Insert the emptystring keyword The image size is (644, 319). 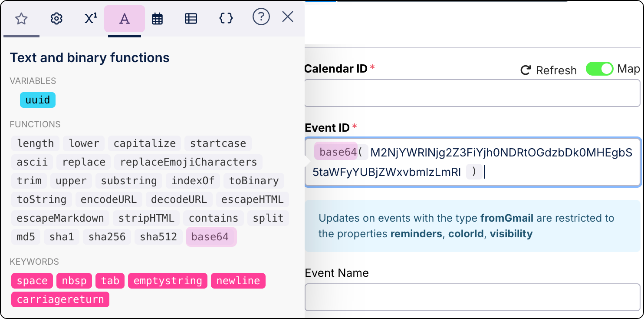click(x=168, y=281)
